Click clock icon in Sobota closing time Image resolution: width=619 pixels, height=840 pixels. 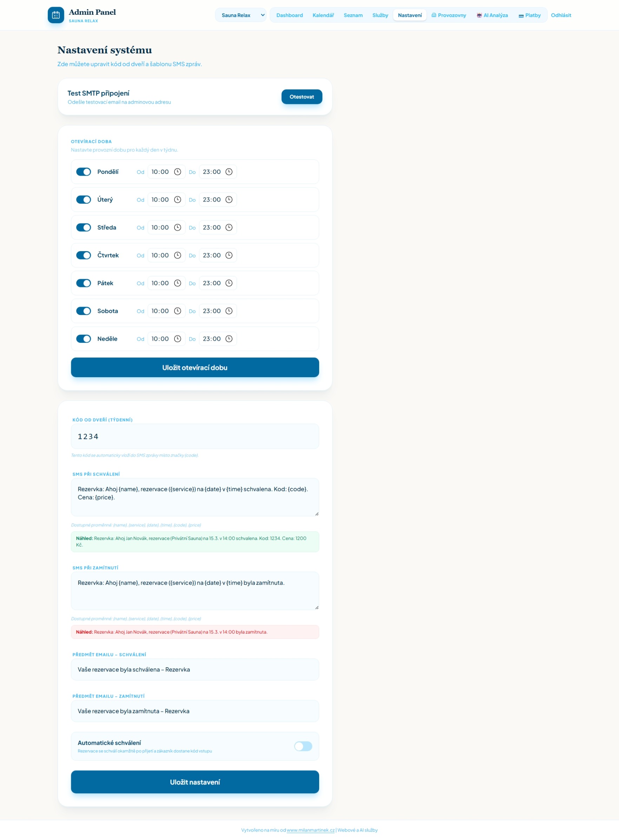tap(229, 311)
